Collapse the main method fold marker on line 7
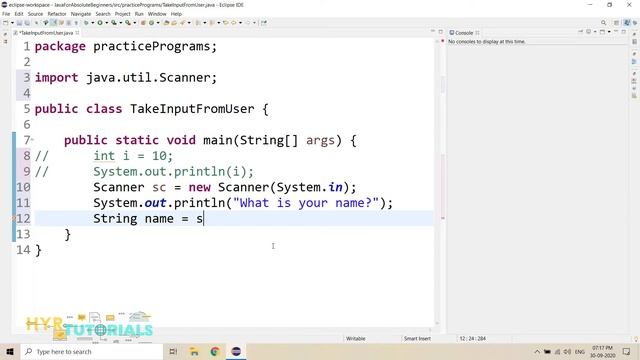Viewport: 640px width, 360px height. click(32, 140)
